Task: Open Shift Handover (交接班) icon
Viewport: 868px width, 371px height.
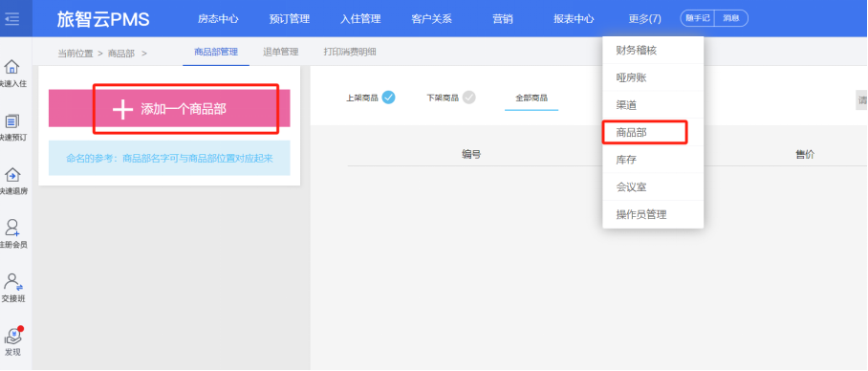Action: (x=12, y=282)
